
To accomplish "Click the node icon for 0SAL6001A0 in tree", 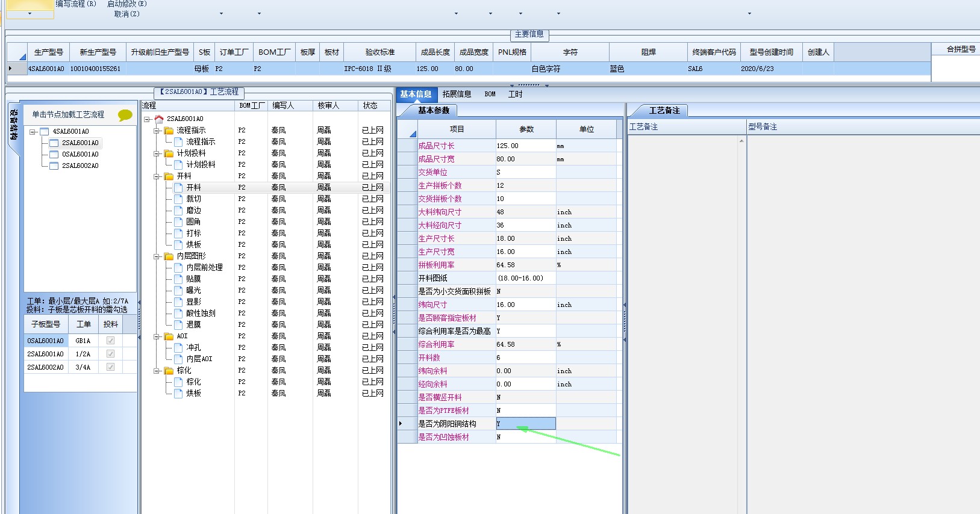I will tap(54, 155).
